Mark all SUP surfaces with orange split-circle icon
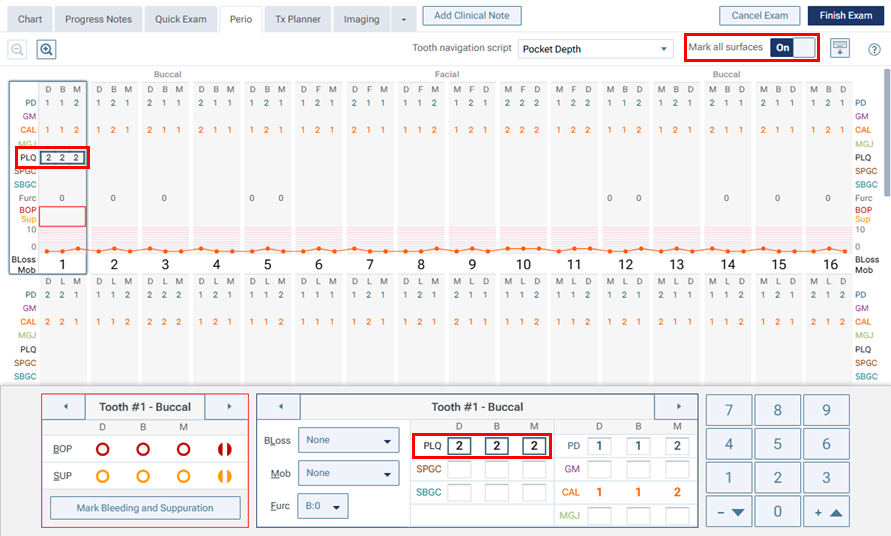The image size is (891, 536). click(224, 476)
